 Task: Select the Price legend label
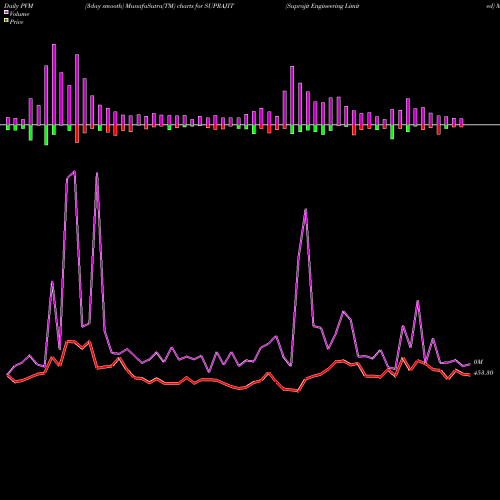coord(16,22)
